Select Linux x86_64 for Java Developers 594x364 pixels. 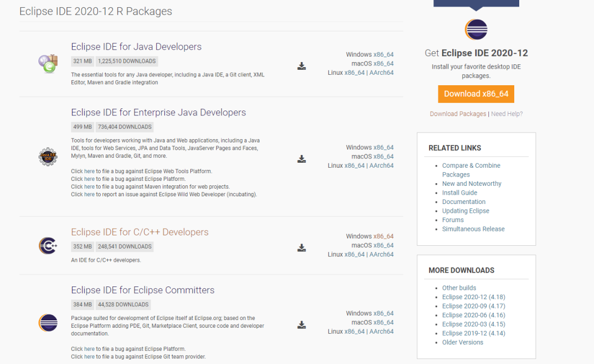point(355,73)
